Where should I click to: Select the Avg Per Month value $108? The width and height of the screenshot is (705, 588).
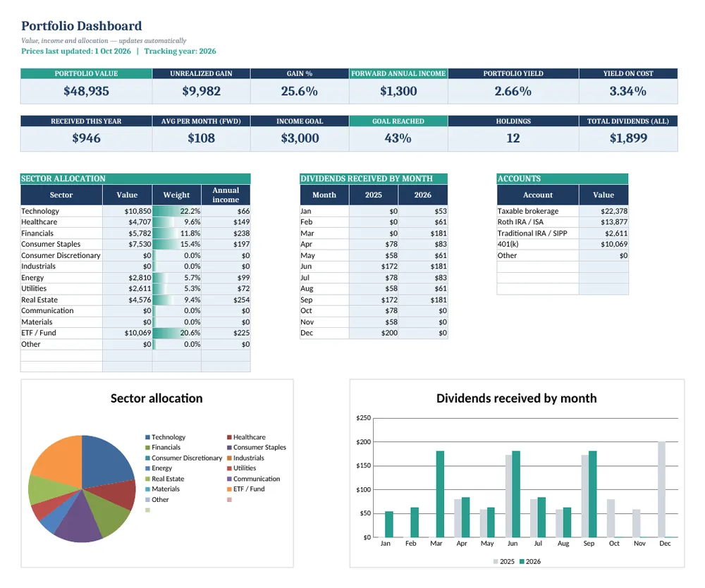[201, 138]
